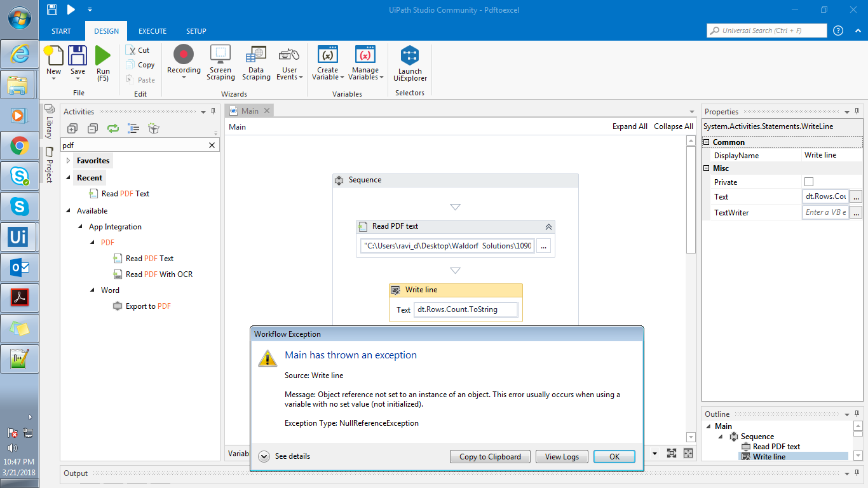Image resolution: width=868 pixels, height=488 pixels.
Task: Select the DESIGN ribbon tab
Action: click(x=106, y=31)
